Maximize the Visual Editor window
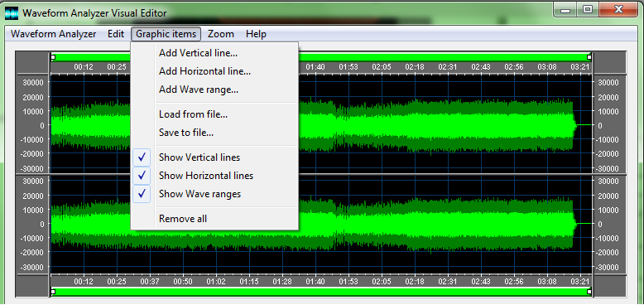 [x=588, y=10]
